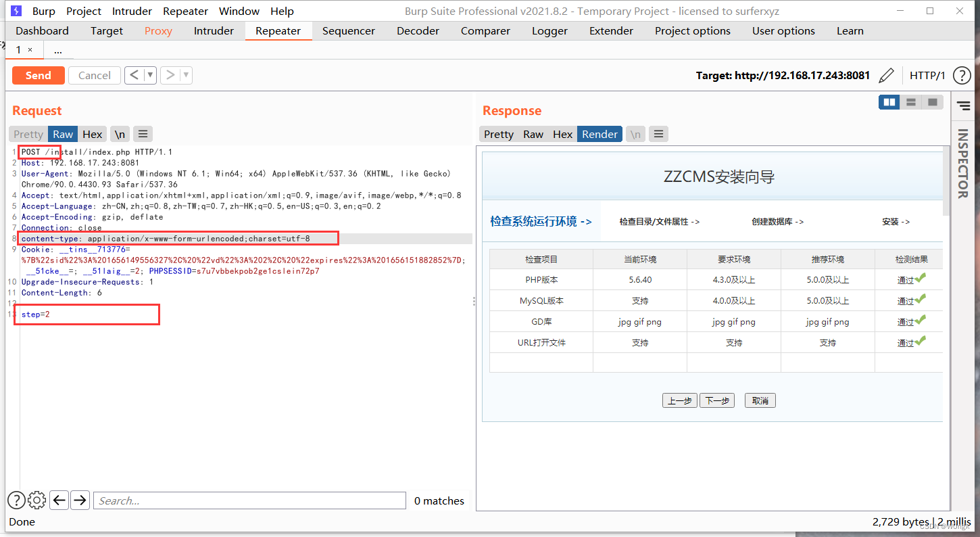
Task: Select top-bottom split layout icon
Action: click(911, 102)
